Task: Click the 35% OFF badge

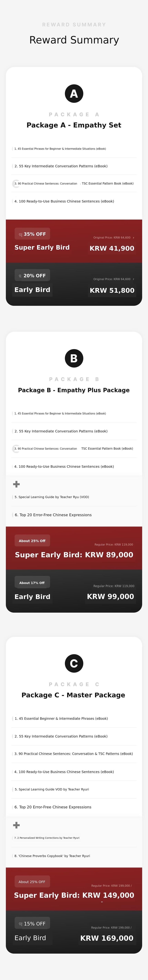Action: (32, 234)
